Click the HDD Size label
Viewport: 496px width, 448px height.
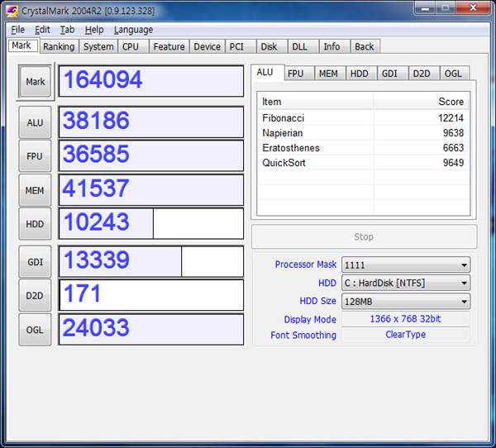(x=317, y=301)
